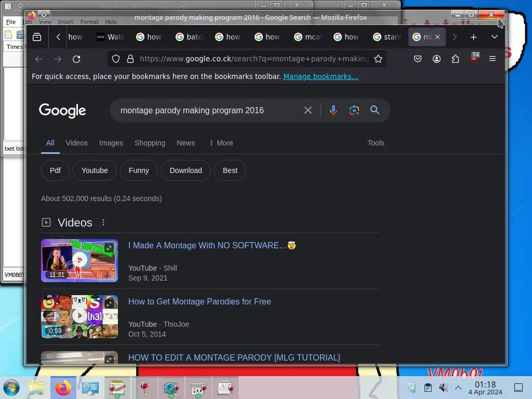Open the search Tools options
This screenshot has height=399, width=532.
376,143
